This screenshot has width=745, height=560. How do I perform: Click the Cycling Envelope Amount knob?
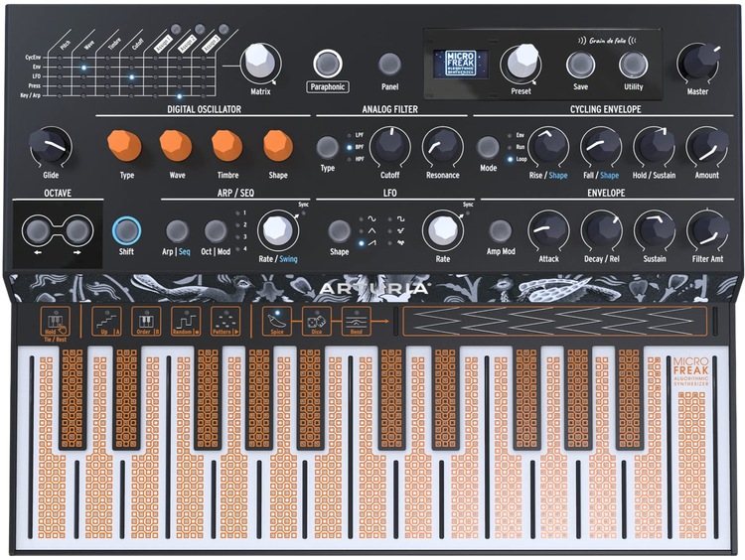click(x=707, y=146)
